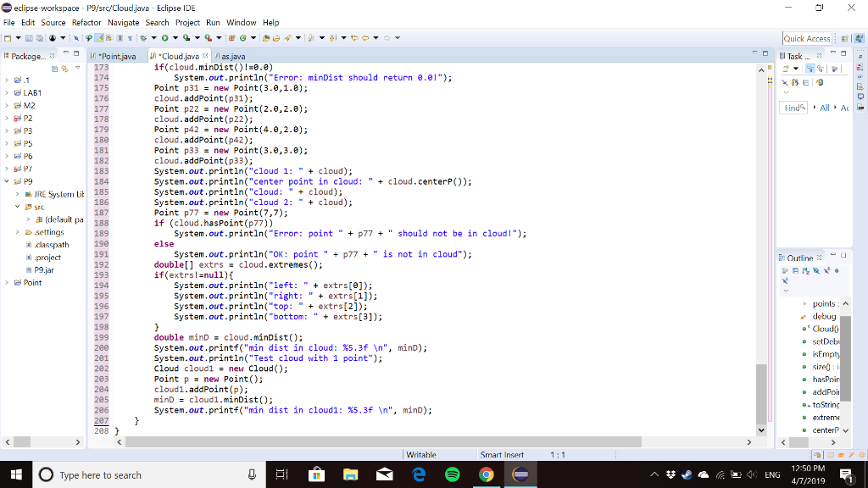Open the New Java Project wizard icon
This screenshot has height=488, width=868.
(231, 37)
